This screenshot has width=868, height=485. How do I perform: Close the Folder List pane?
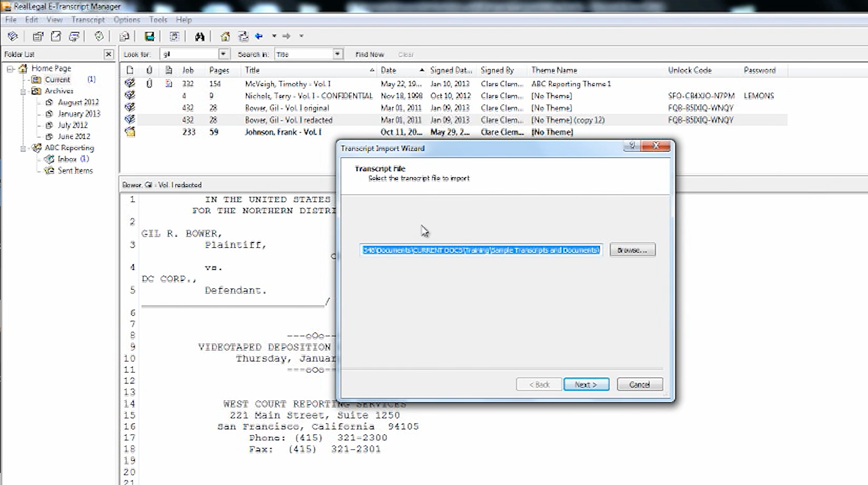pos(108,54)
